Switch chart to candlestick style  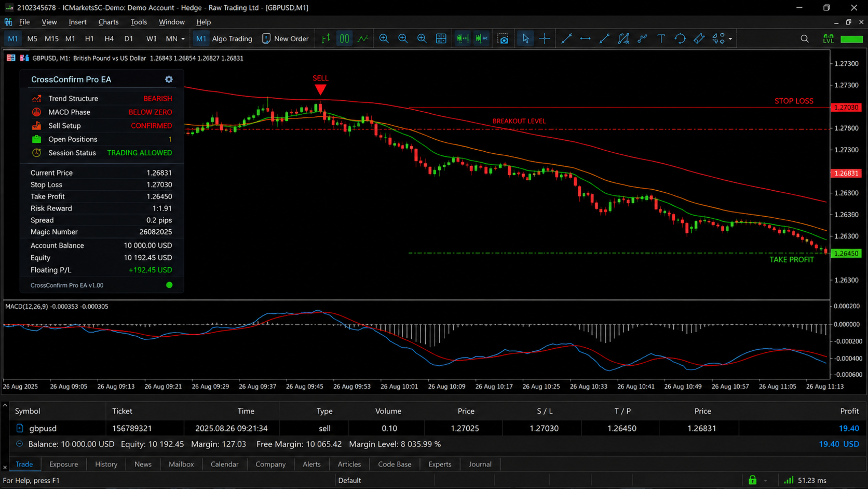[x=345, y=38]
